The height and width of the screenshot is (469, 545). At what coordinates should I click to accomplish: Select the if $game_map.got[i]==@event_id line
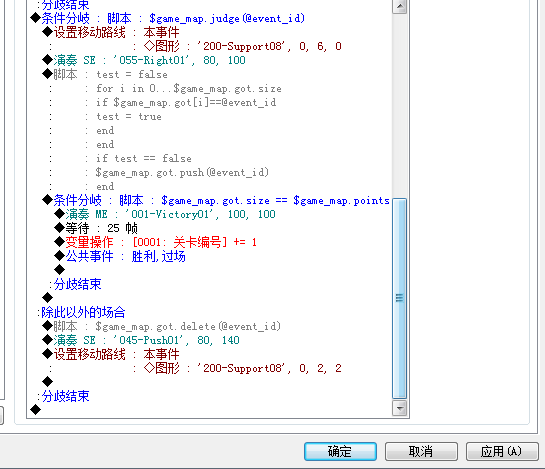coord(186,102)
